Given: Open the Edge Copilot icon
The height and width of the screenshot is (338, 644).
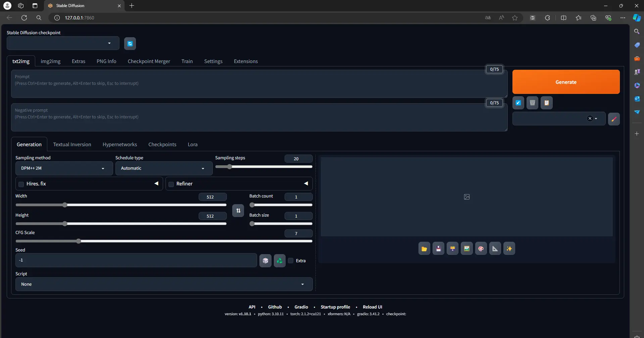Looking at the screenshot, I should click(x=637, y=18).
